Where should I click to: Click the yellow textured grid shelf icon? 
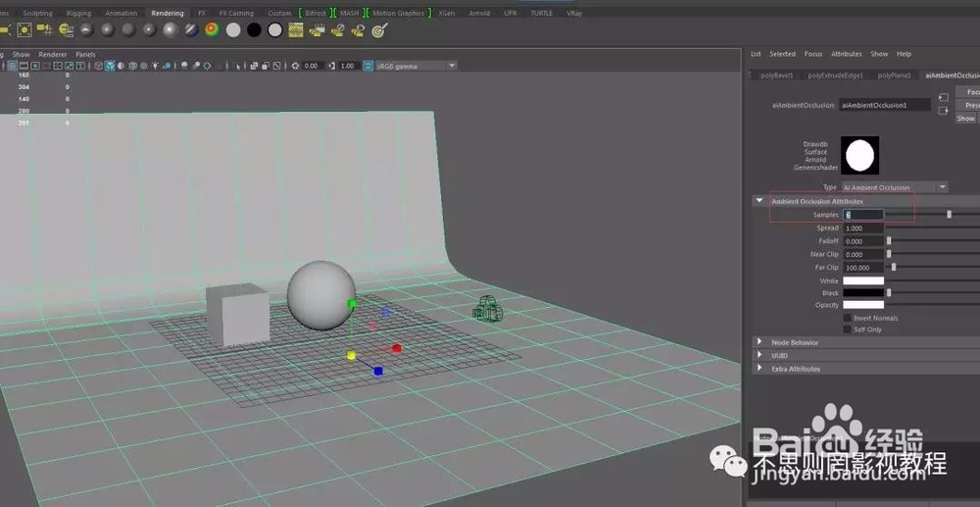[296, 29]
